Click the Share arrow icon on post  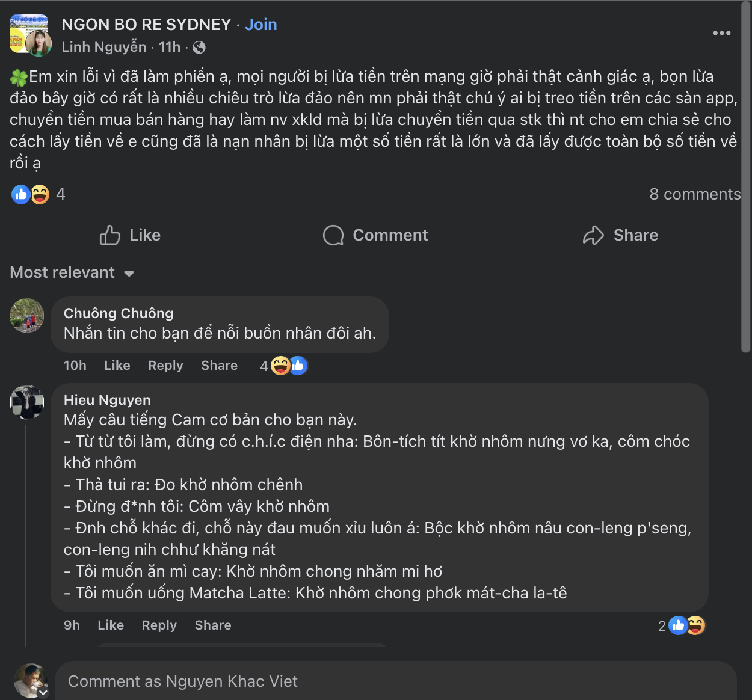click(593, 235)
